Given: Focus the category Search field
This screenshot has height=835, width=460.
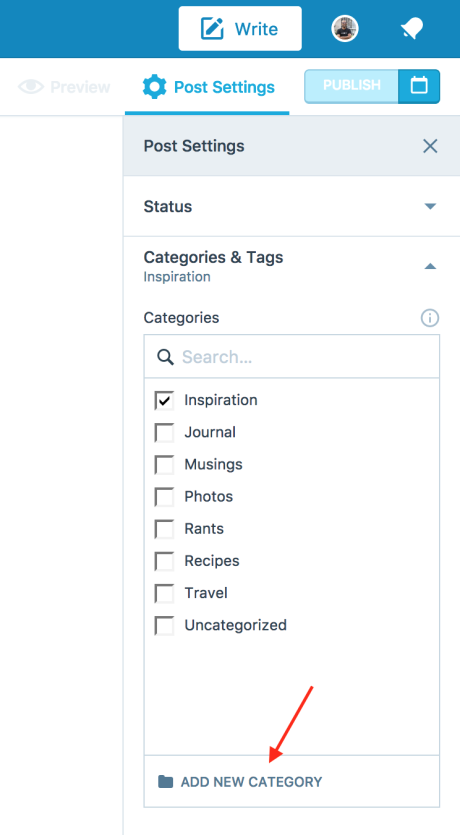Looking at the screenshot, I should click(x=292, y=357).
